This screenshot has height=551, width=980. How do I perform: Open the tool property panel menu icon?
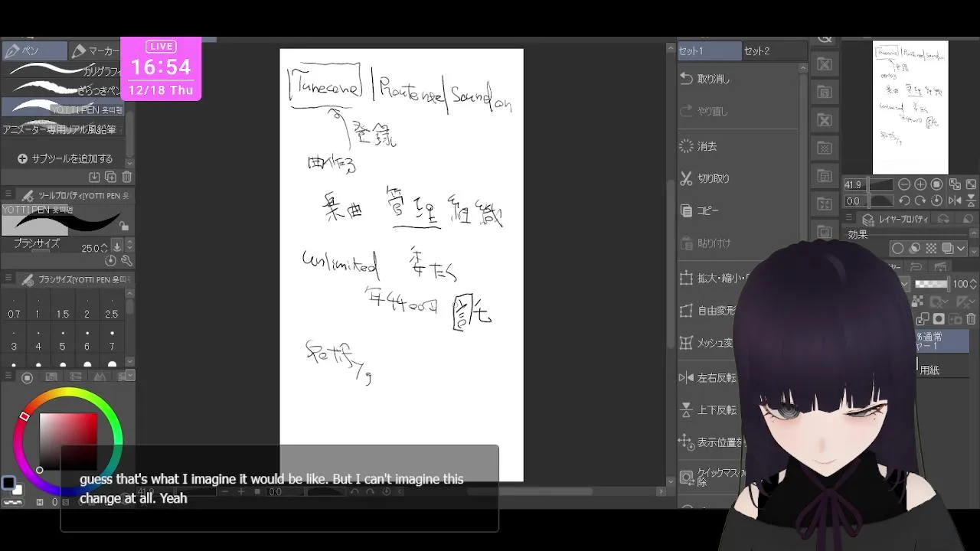coord(8,195)
